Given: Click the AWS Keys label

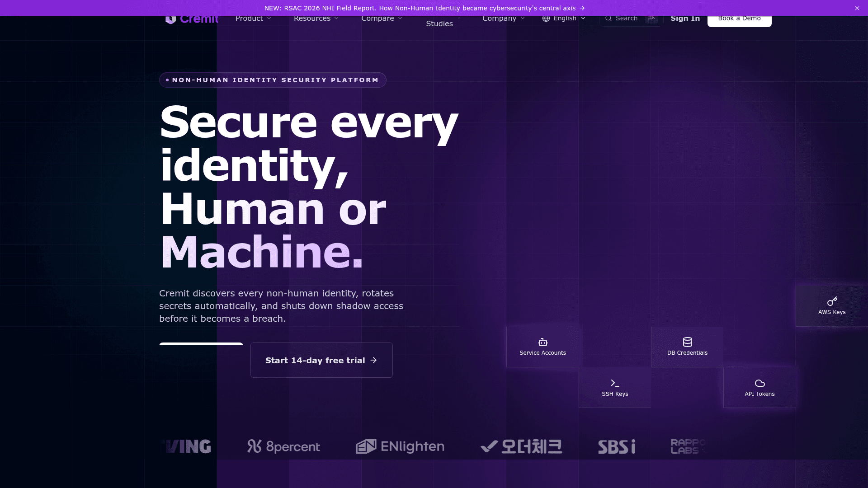Looking at the screenshot, I should coord(832,312).
